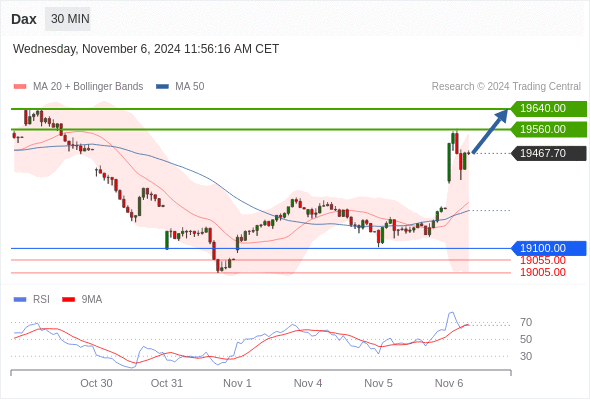Click the 'RSI' legend label
590x400 pixels.
[x=41, y=300]
